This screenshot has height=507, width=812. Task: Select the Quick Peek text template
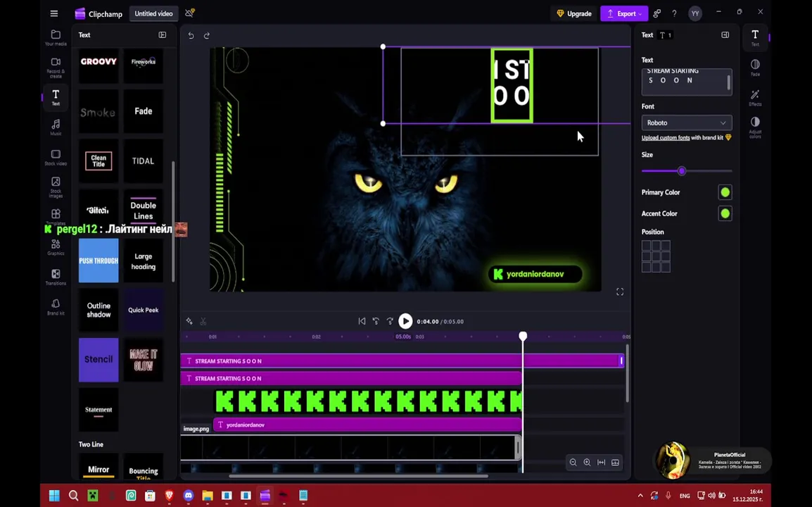point(144,310)
